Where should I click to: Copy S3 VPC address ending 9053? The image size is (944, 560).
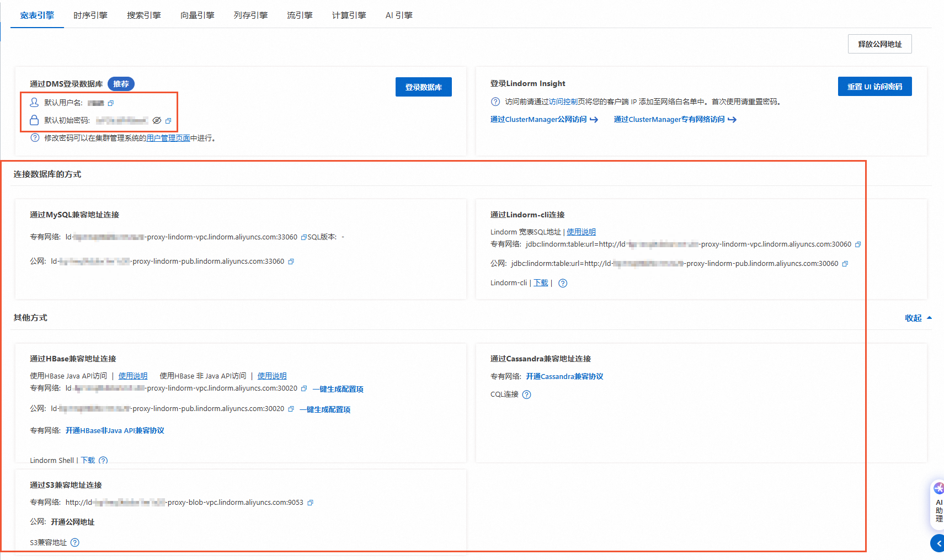[x=310, y=503]
